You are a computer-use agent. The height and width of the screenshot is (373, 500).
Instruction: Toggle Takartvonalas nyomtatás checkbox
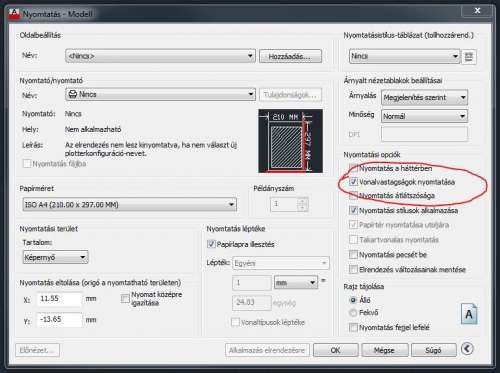pyautogui.click(x=353, y=240)
